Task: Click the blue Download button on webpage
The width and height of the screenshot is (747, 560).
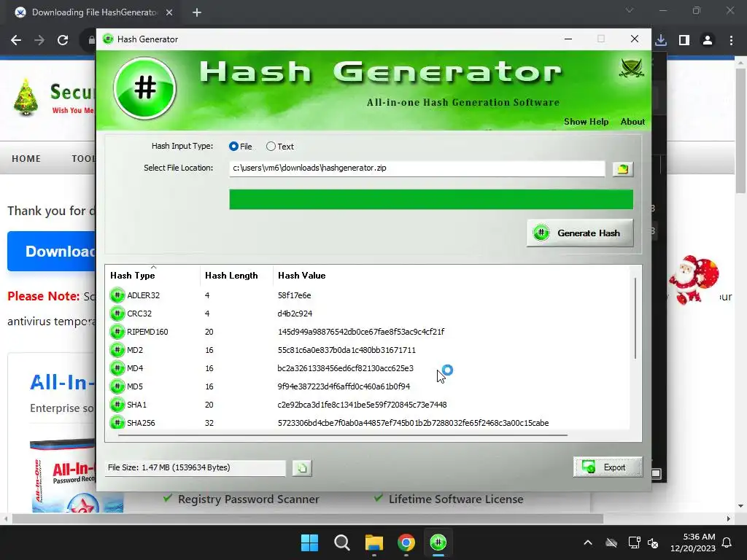Action: pos(52,251)
